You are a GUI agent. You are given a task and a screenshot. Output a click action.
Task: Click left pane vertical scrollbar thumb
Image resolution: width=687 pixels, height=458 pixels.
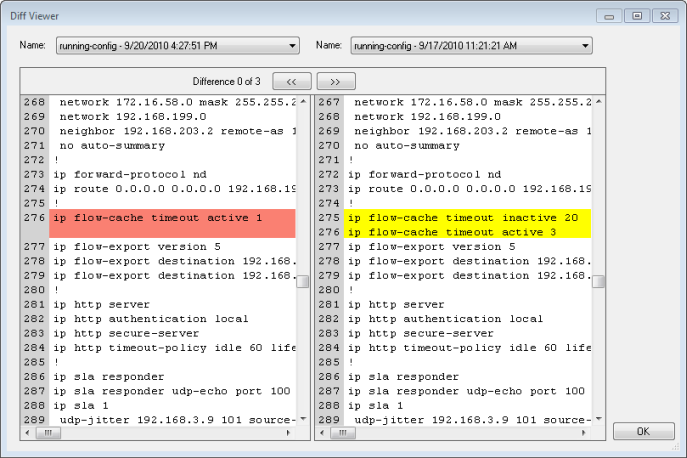pos(303,281)
